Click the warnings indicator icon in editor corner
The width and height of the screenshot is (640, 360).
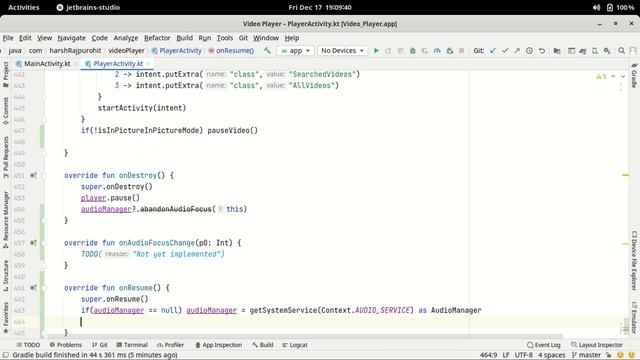click(601, 76)
